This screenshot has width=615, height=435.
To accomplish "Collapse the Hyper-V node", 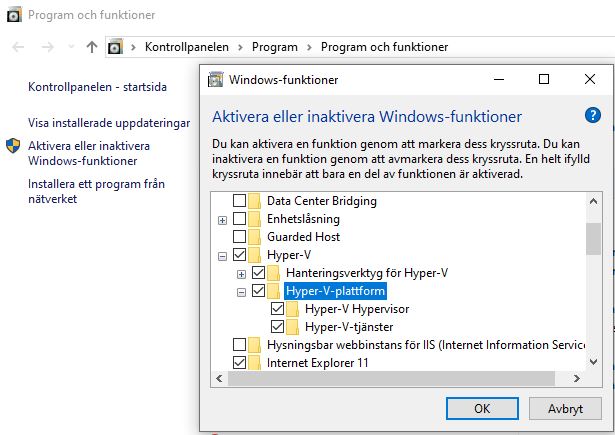I will pos(222,257).
